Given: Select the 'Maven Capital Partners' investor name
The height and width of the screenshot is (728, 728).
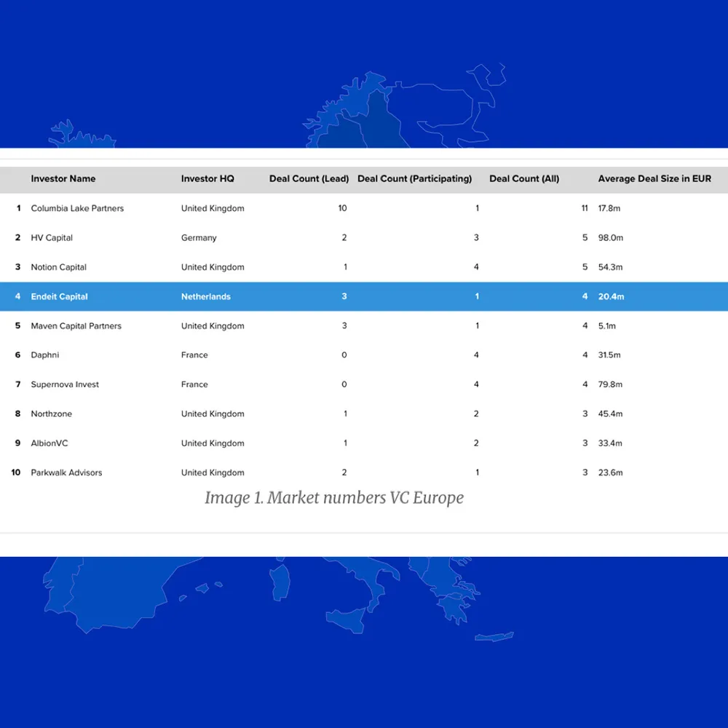Looking at the screenshot, I should [x=76, y=326].
